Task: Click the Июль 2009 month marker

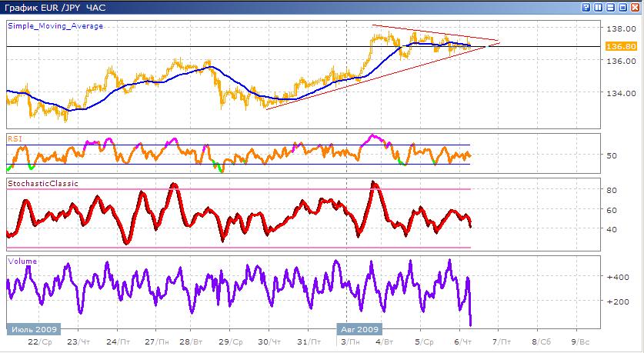Action: 32,328
